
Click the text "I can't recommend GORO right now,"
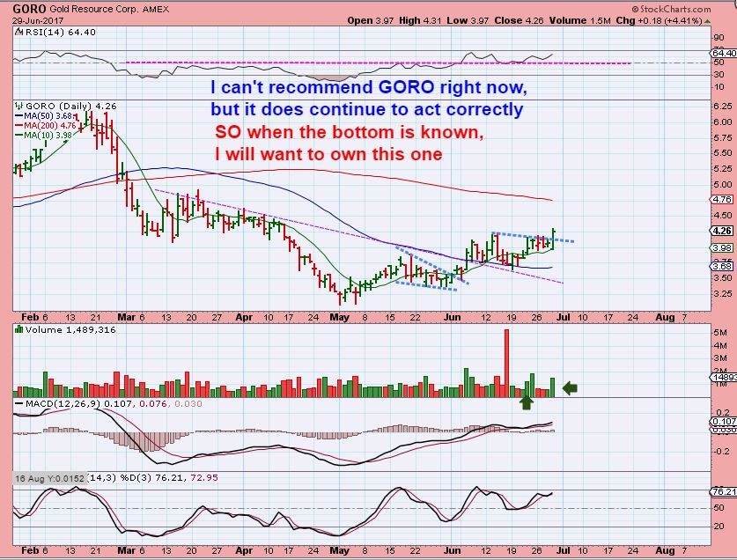coord(369,87)
